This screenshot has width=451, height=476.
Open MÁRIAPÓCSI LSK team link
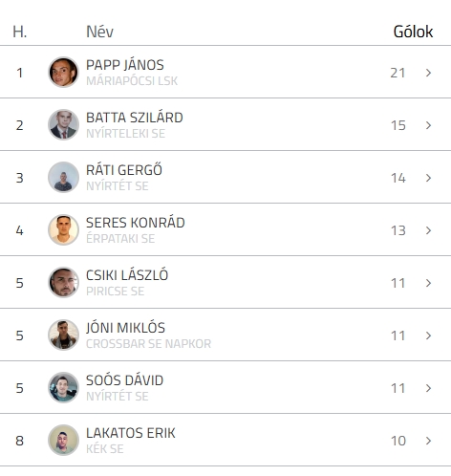(x=132, y=81)
